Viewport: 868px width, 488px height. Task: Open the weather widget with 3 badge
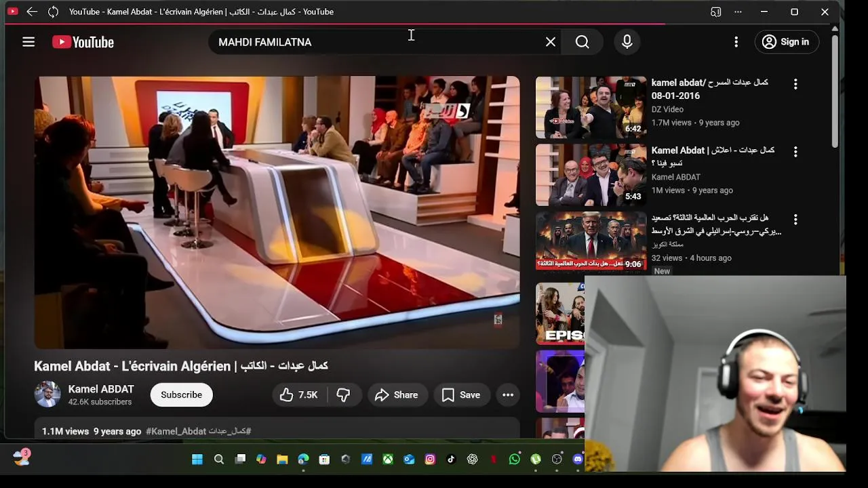coord(22,457)
